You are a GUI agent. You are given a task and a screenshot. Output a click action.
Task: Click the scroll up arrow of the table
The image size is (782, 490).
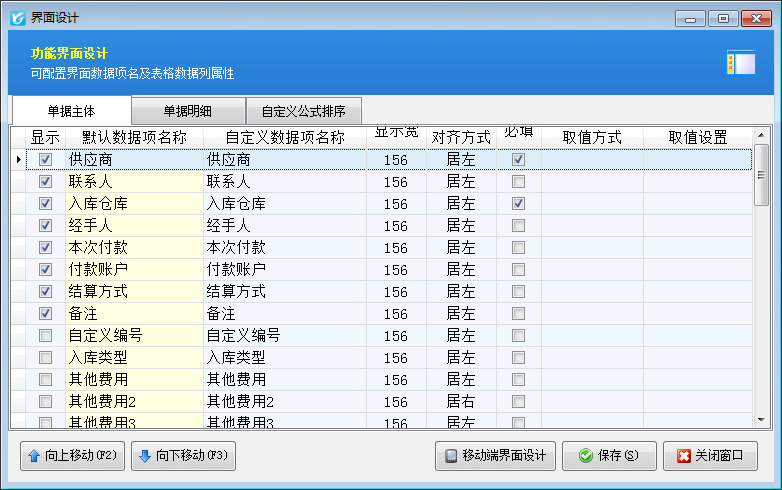pyautogui.click(x=761, y=135)
